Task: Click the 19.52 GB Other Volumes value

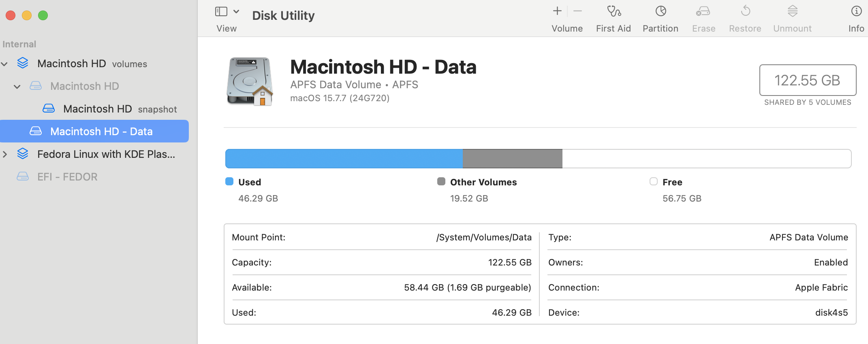Action: (469, 199)
